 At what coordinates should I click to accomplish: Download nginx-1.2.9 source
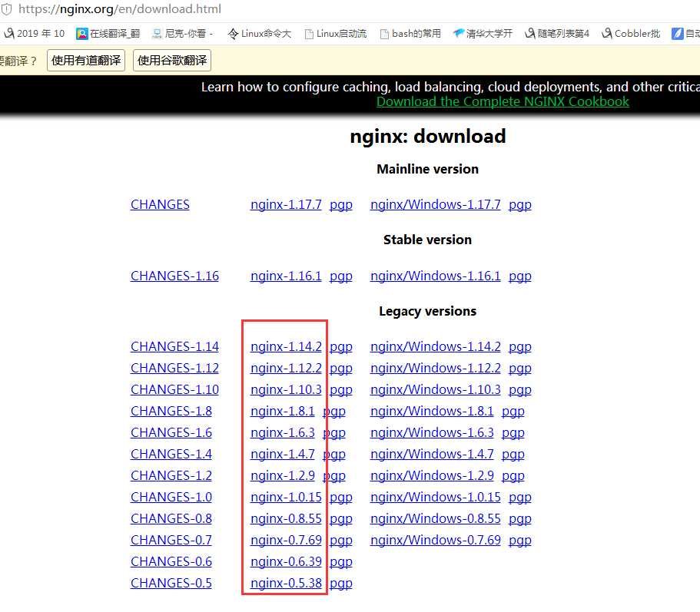point(282,475)
